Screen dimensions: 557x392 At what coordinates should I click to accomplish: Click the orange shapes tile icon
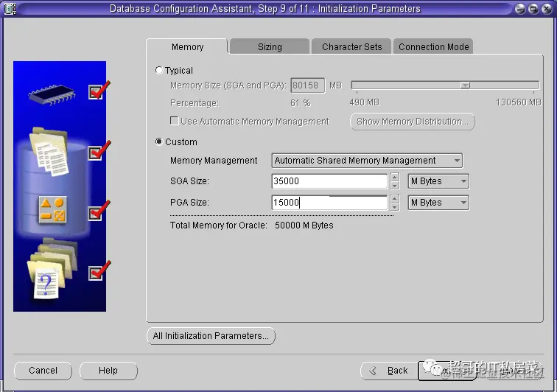pyautogui.click(x=52, y=209)
